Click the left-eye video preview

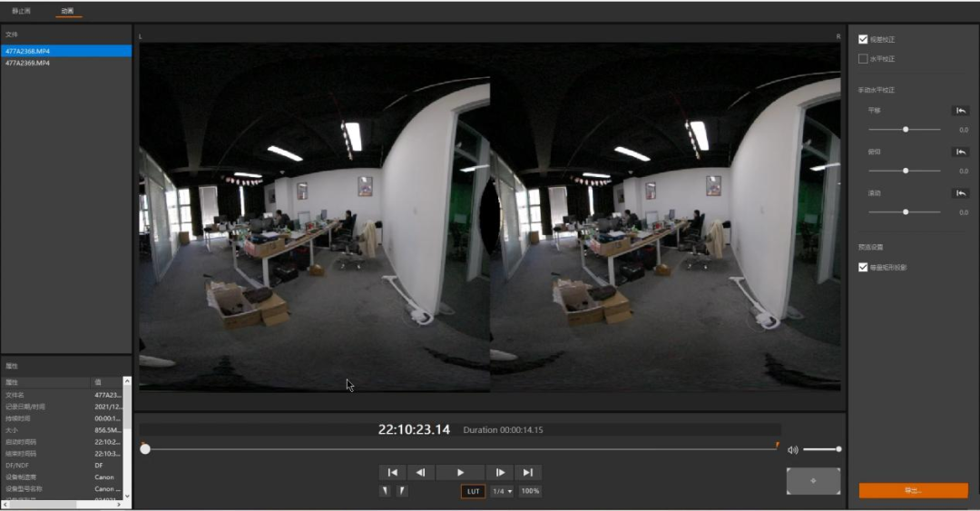[314, 216]
